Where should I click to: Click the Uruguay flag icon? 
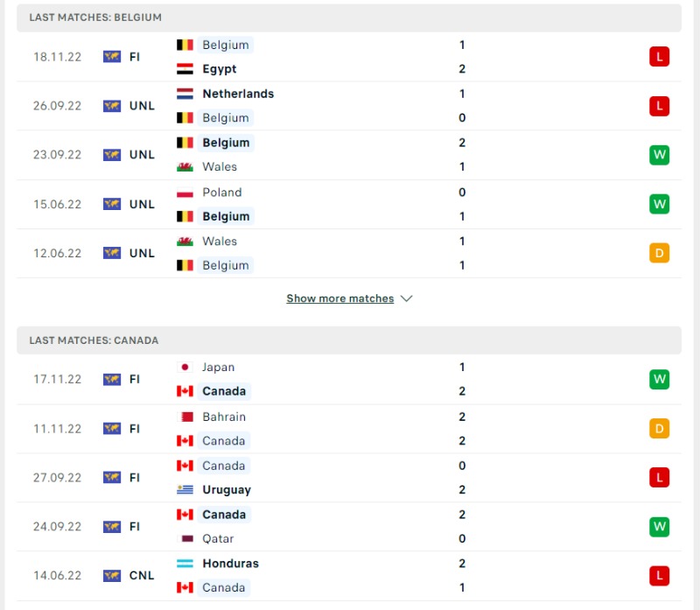185,490
